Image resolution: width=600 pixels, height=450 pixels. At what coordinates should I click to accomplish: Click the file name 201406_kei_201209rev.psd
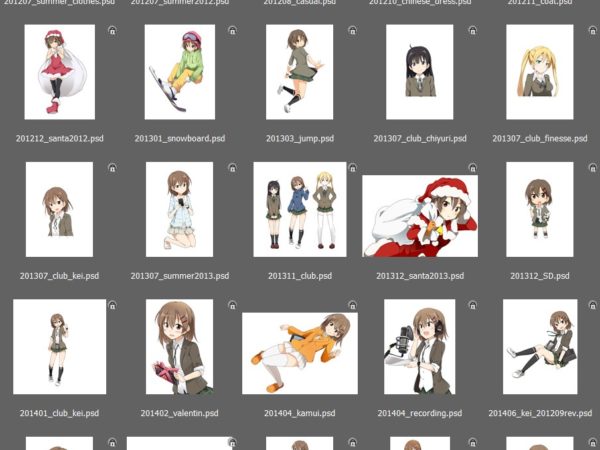(540, 413)
